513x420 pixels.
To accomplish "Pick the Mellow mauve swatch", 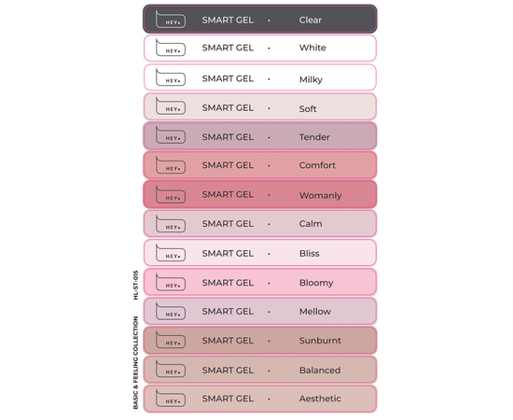I will pos(260,311).
